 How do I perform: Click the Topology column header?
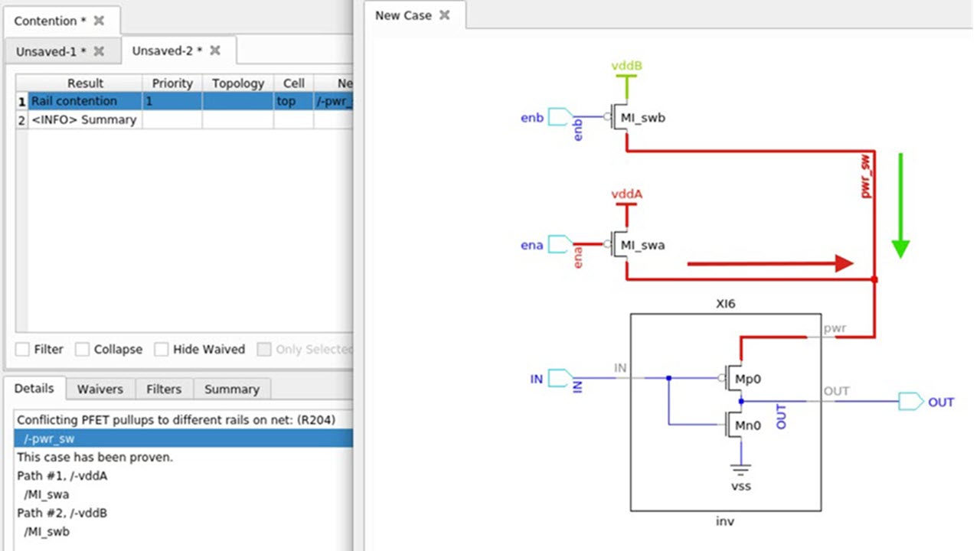tap(238, 83)
